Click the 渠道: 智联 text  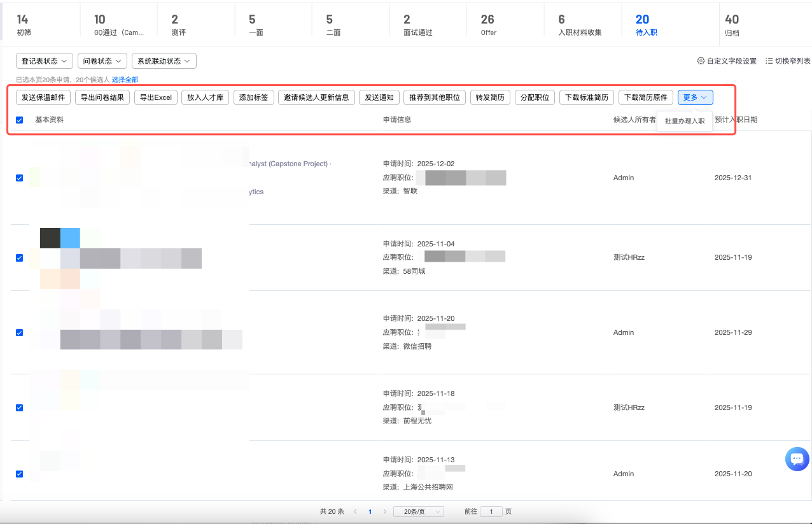tap(400, 191)
